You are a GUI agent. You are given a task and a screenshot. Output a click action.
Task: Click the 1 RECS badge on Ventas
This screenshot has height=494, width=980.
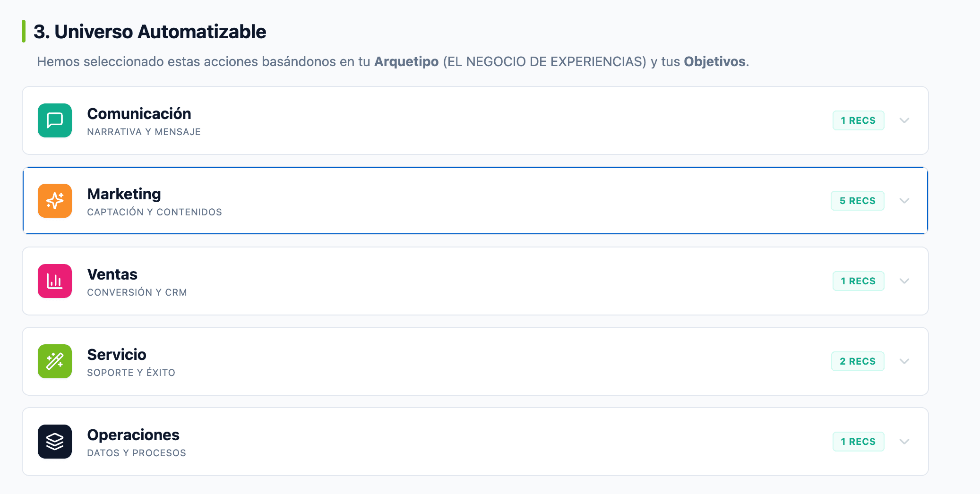858,281
